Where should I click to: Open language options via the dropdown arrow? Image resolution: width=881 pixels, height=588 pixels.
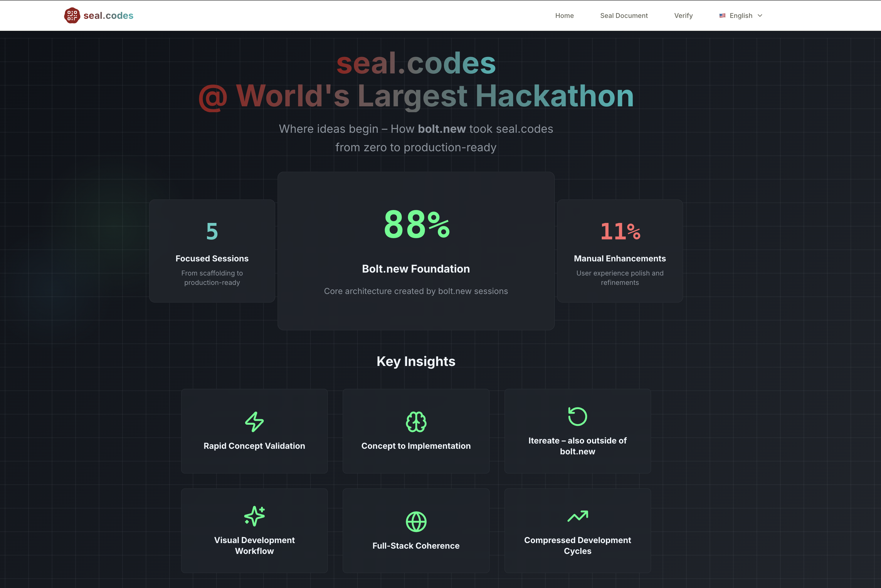pos(760,16)
